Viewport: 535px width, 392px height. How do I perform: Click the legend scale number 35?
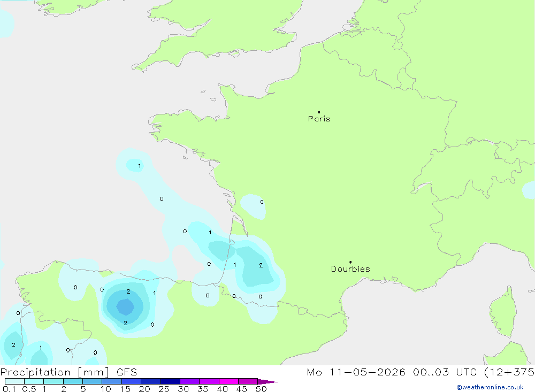coord(203,389)
